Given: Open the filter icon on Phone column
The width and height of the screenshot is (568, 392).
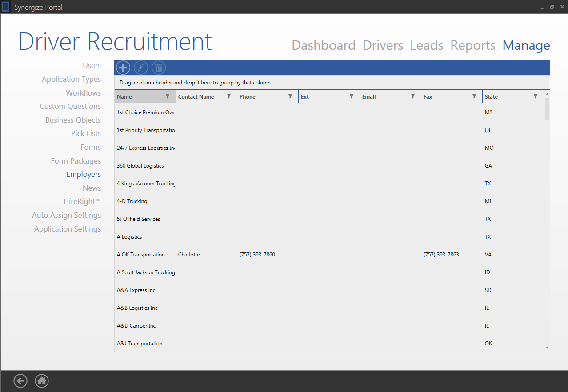Looking at the screenshot, I should pyautogui.click(x=290, y=96).
